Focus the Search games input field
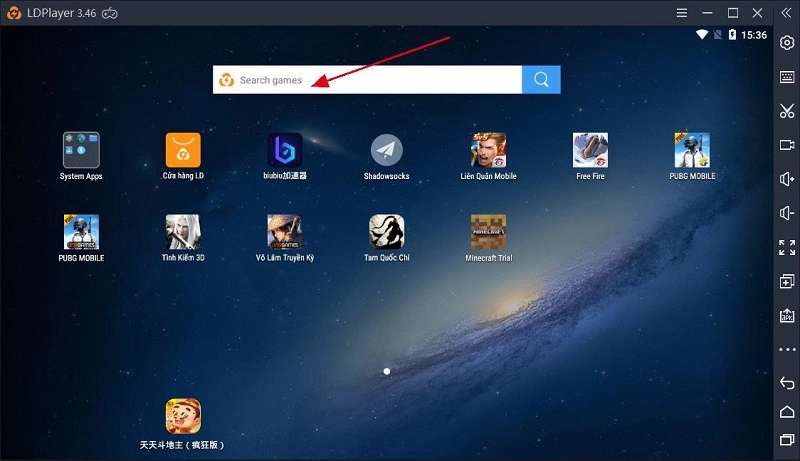 pos(367,80)
